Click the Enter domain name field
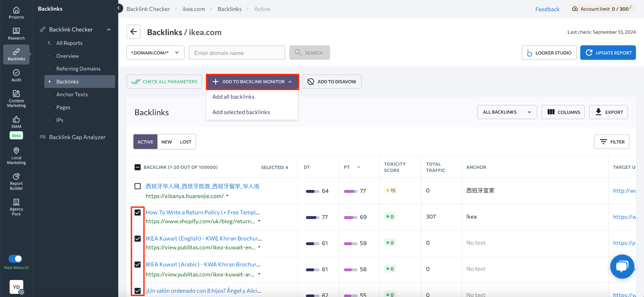This screenshot has width=644, height=297. coord(237,53)
